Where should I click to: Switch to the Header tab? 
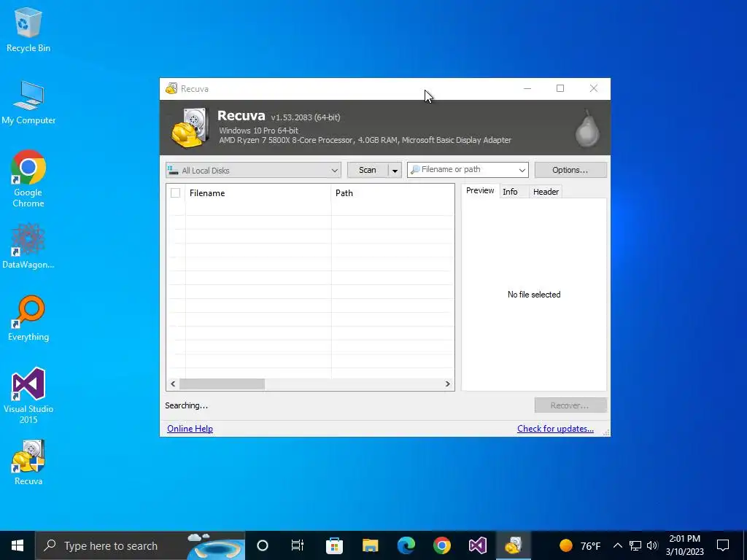tap(546, 192)
